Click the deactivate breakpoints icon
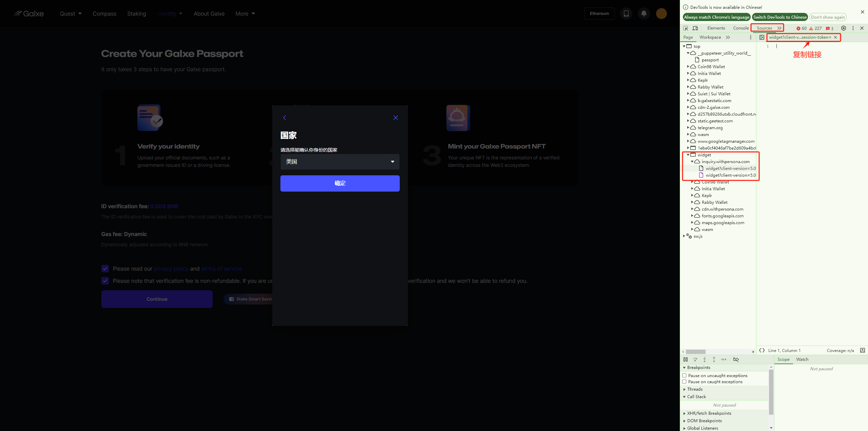The height and width of the screenshot is (431, 868). point(736,359)
